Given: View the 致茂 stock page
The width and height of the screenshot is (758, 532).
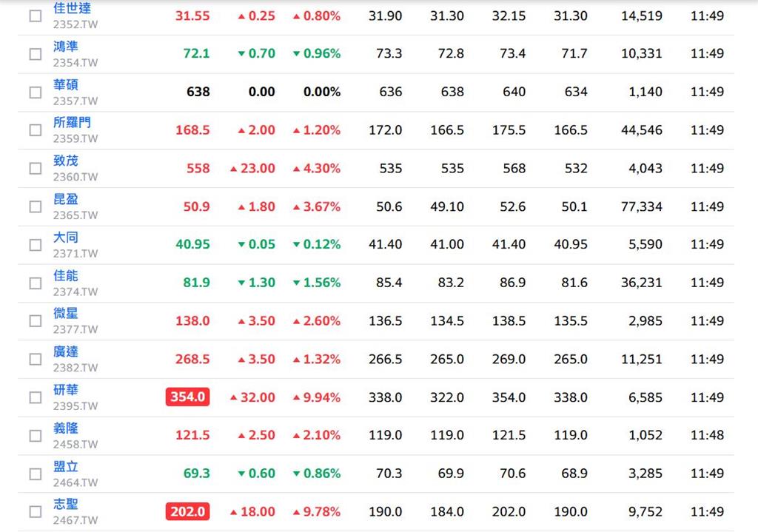Looking at the screenshot, I should click(66, 161).
